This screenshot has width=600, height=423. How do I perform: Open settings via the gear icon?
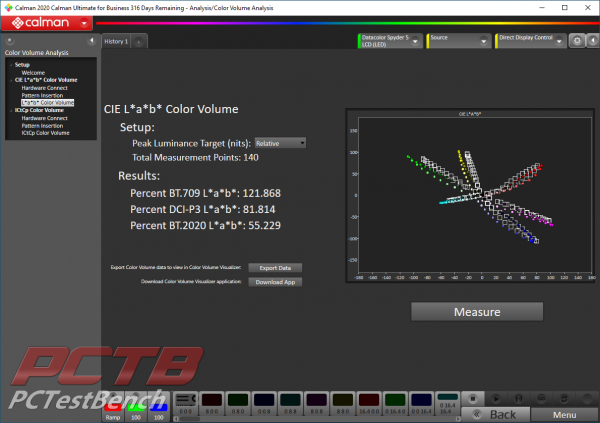coord(577,41)
